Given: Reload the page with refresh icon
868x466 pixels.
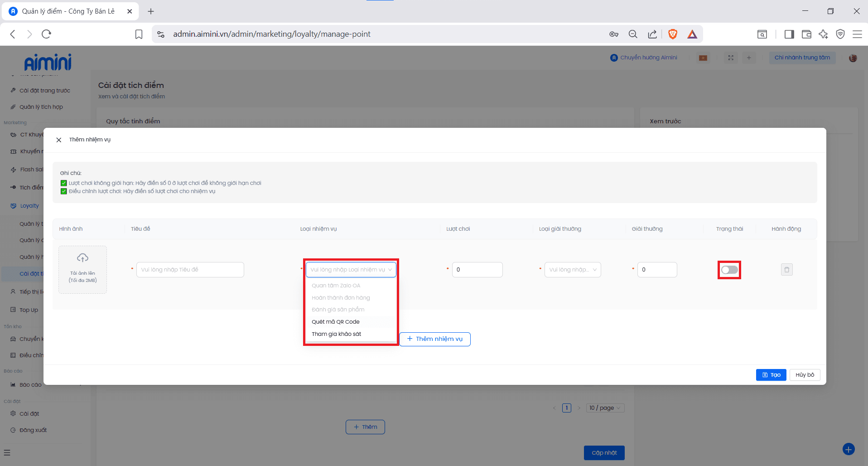Looking at the screenshot, I should [x=46, y=34].
